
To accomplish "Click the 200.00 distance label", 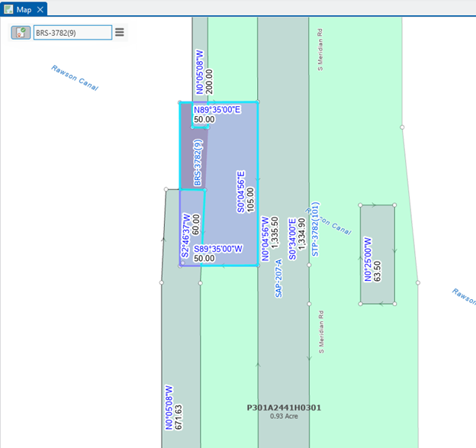I will click(209, 82).
